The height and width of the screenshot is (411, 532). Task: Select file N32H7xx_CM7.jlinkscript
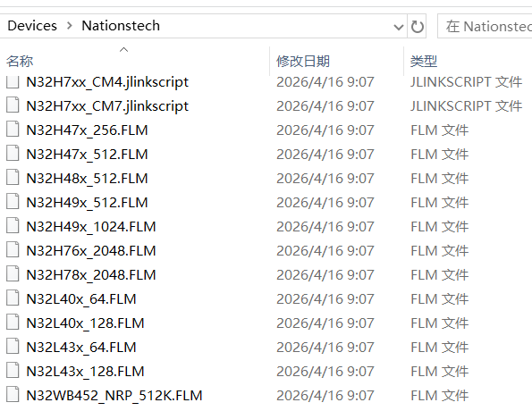[x=107, y=106]
